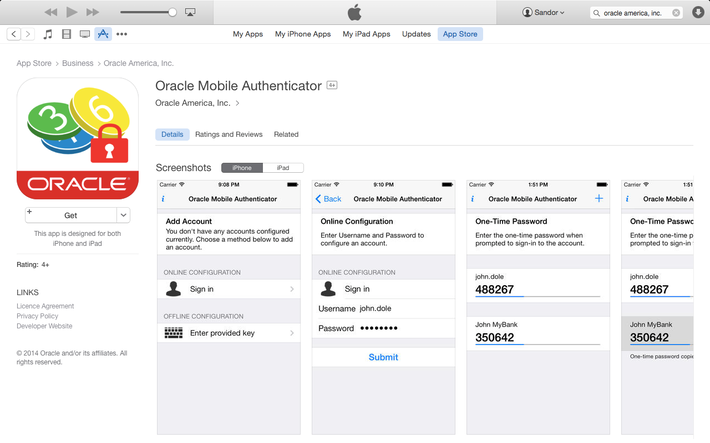Viewport: 710px width, 443px height.
Task: Open the Updates tab
Action: 416,34
